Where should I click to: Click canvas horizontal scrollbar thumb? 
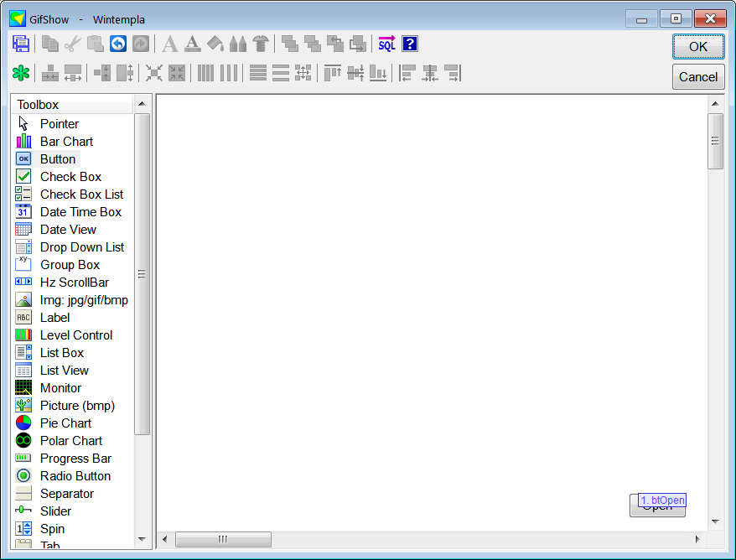[x=223, y=539]
